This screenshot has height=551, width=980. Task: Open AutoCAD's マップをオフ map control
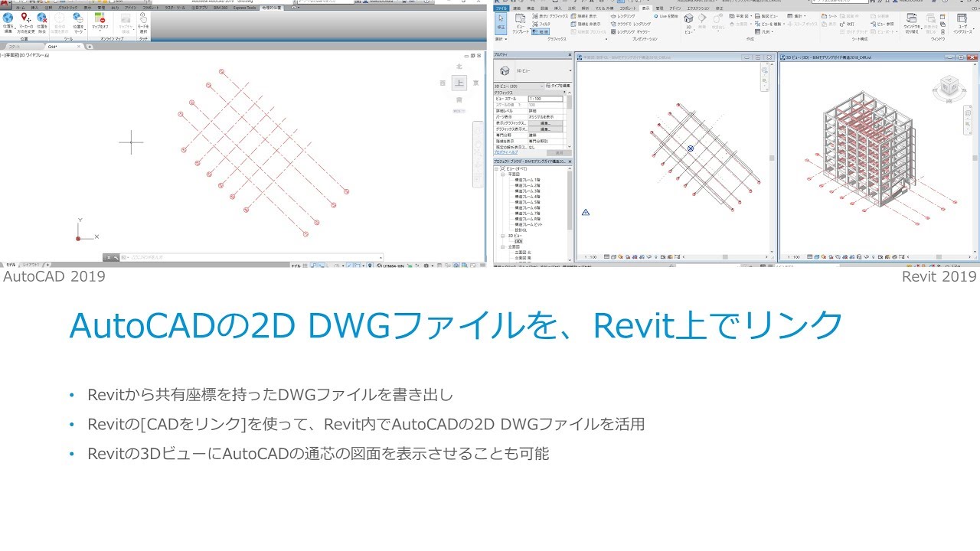click(100, 21)
